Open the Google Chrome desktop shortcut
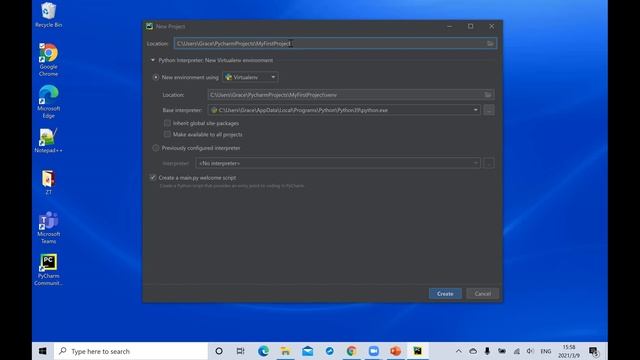Viewport: 640px width, 360px height. coord(49,60)
